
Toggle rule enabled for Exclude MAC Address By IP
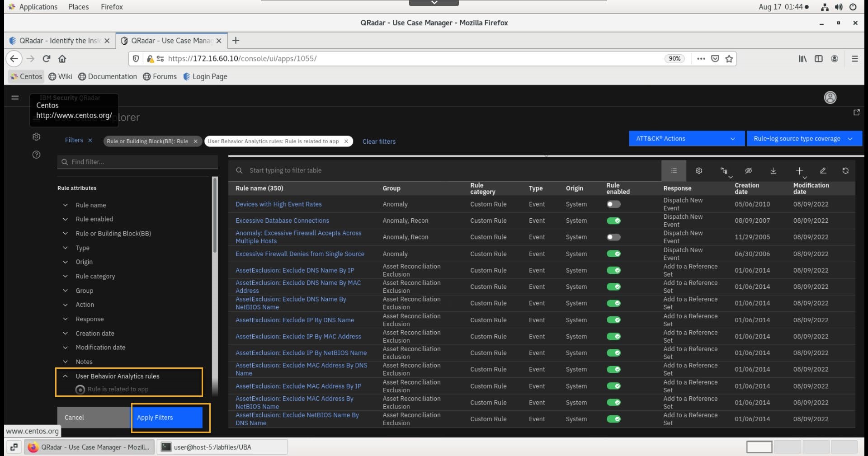[x=613, y=386]
